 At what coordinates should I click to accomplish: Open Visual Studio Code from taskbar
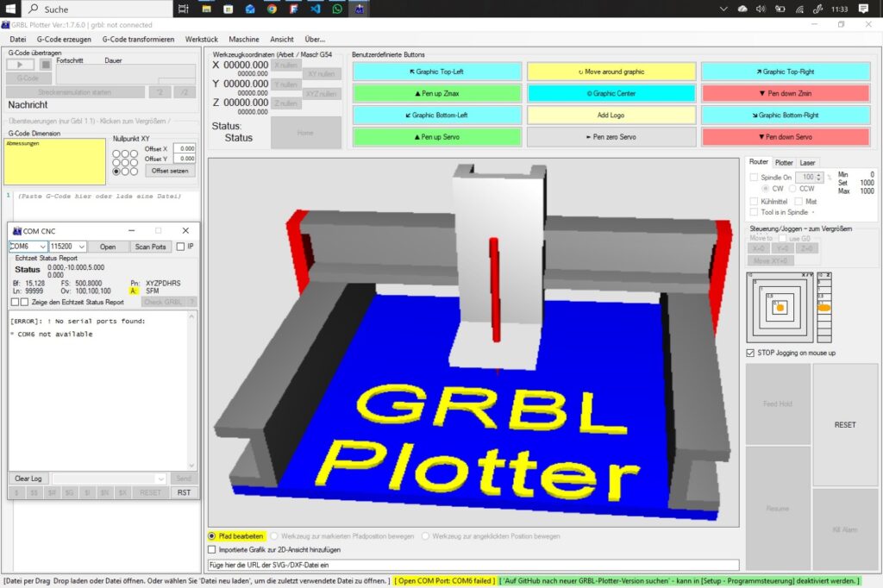pyautogui.click(x=315, y=9)
